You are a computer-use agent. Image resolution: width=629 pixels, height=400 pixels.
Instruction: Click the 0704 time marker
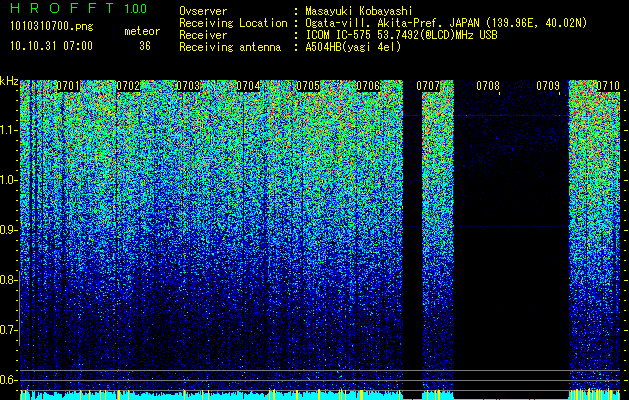click(248, 86)
